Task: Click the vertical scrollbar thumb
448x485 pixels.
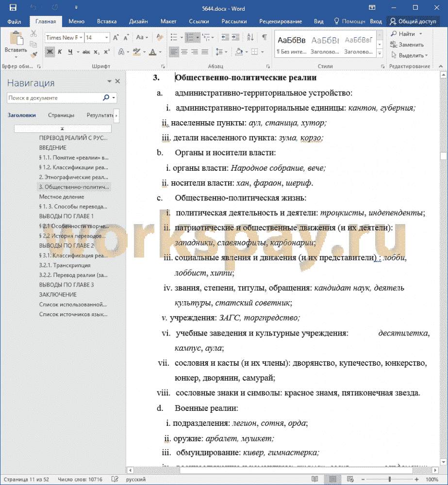Action: click(x=443, y=156)
